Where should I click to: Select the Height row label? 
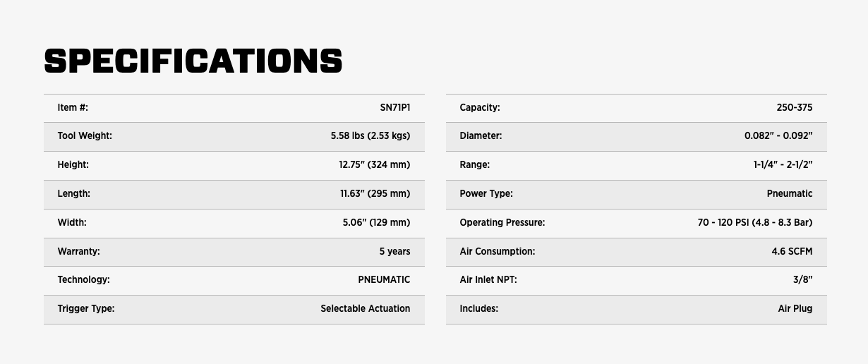pyautogui.click(x=73, y=165)
